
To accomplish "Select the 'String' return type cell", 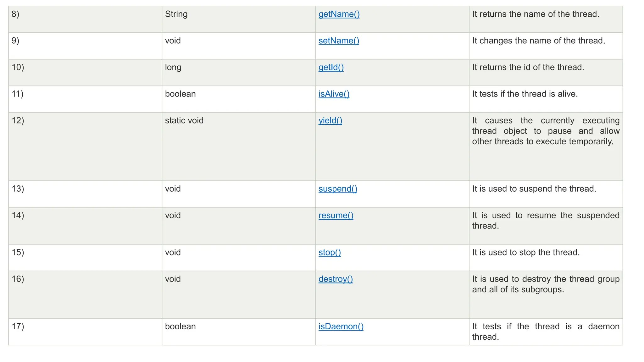I will coord(239,19).
